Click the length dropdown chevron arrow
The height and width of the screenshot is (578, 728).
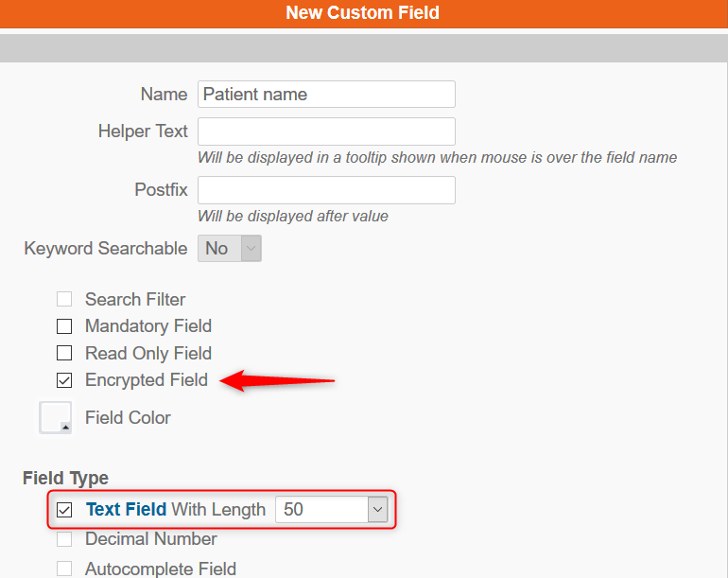[x=378, y=510]
